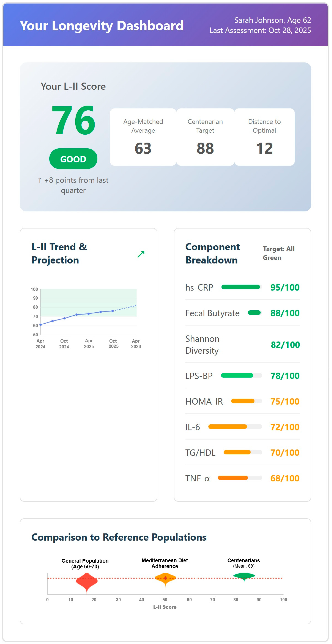Click the LPS-BP progress bar
The width and height of the screenshot is (332, 644).
(242, 375)
